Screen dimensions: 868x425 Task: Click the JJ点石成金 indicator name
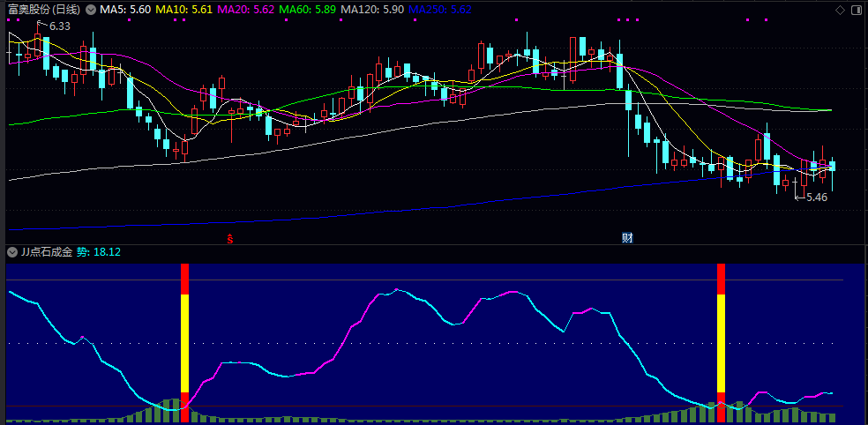47,252
